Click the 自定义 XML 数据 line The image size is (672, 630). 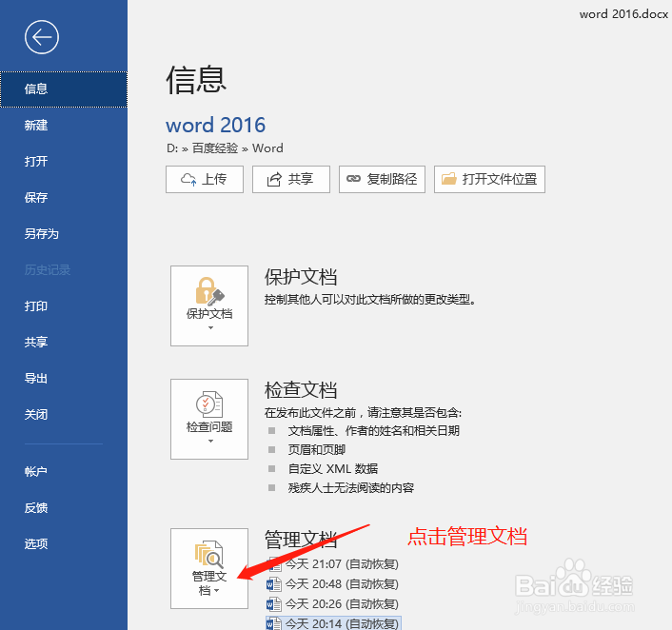point(333,468)
